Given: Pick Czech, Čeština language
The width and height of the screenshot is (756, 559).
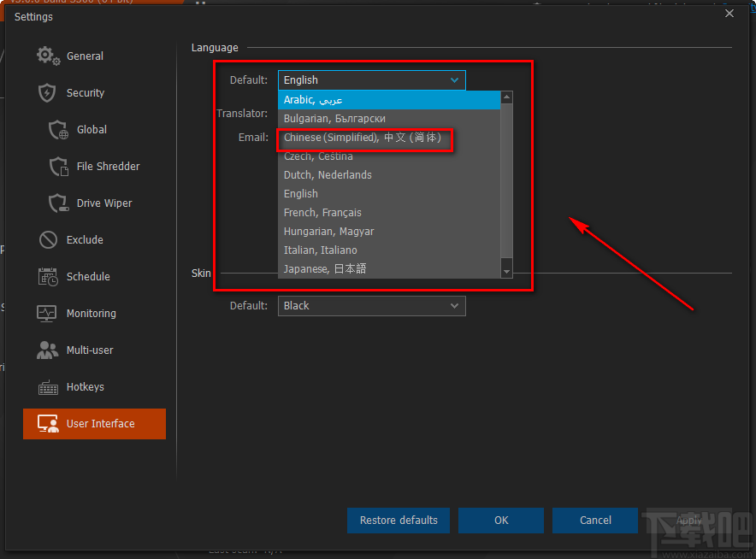Looking at the screenshot, I should click(x=389, y=156).
